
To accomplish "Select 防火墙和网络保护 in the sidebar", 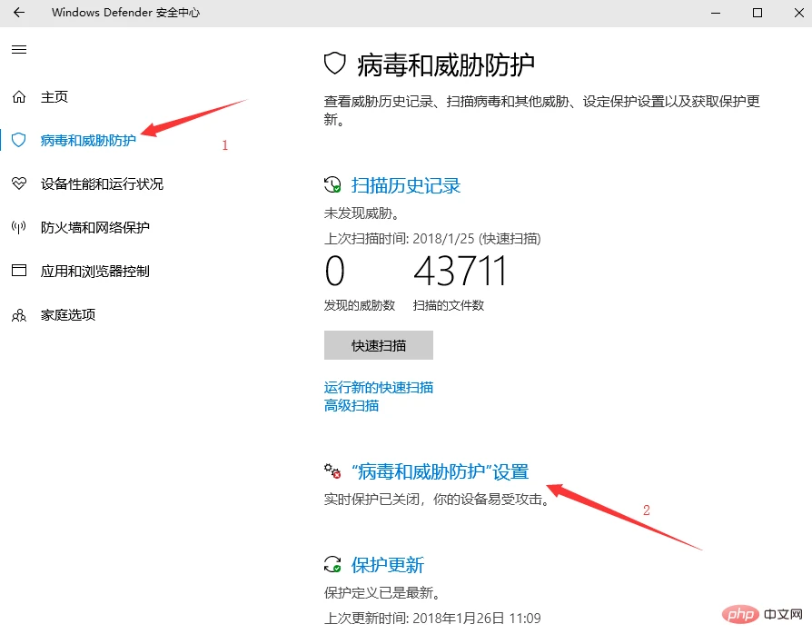I will (95, 227).
